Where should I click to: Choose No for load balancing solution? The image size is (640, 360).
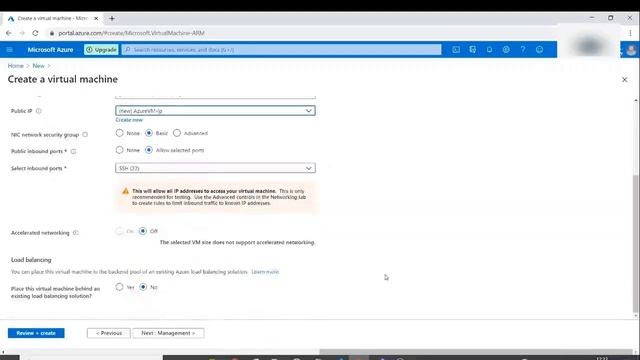[143, 287]
